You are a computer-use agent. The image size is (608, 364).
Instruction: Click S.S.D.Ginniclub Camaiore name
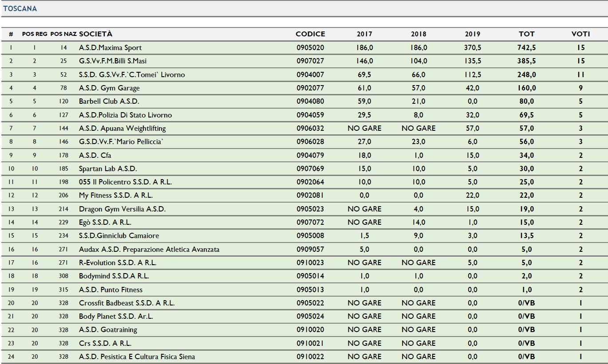point(119,235)
